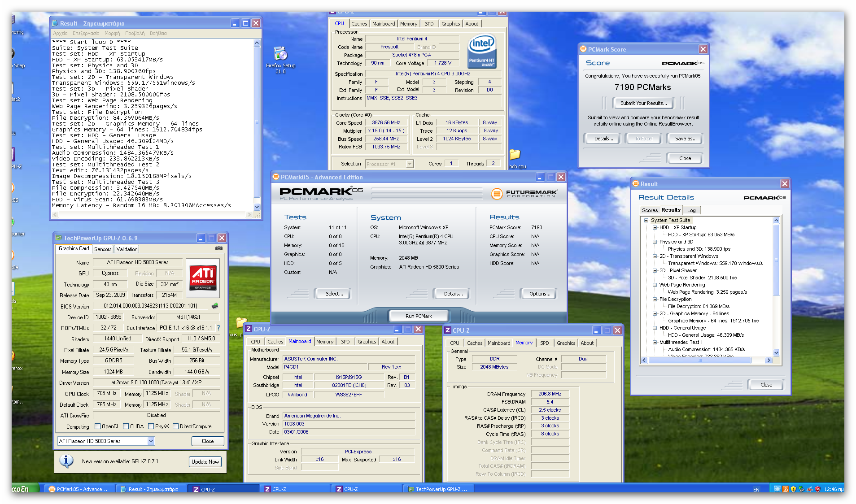This screenshot has width=856, height=504.
Task: Click the Bus Interface question mark icon
Action: tap(218, 328)
